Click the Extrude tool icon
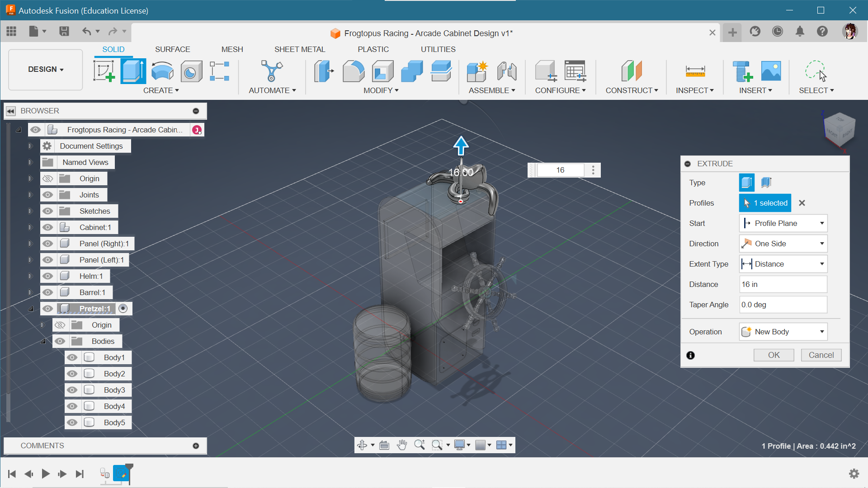The height and width of the screenshot is (488, 868). (x=133, y=71)
